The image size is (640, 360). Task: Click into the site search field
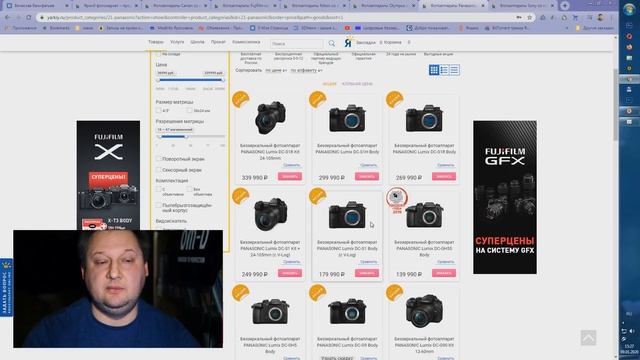[x=297, y=43]
